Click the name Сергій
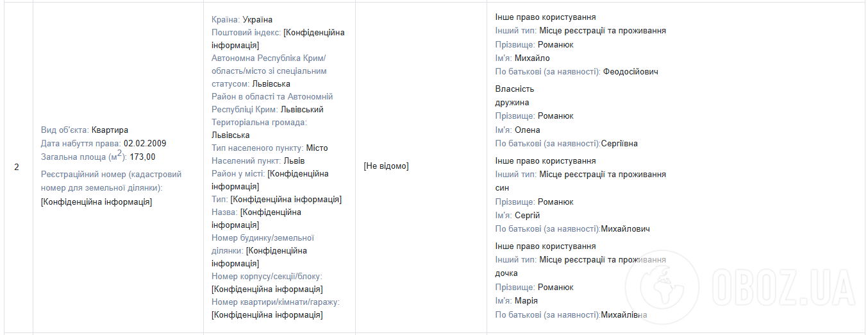868x335 pixels. 528,216
